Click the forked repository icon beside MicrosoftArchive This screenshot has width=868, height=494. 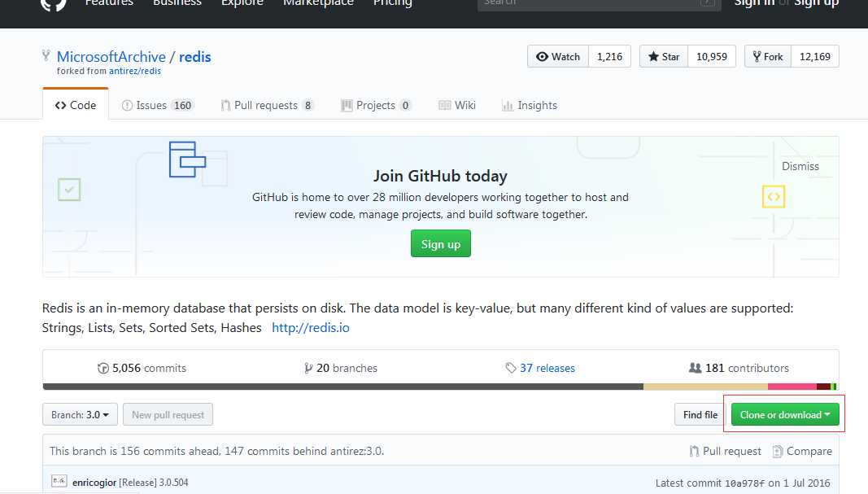point(46,55)
